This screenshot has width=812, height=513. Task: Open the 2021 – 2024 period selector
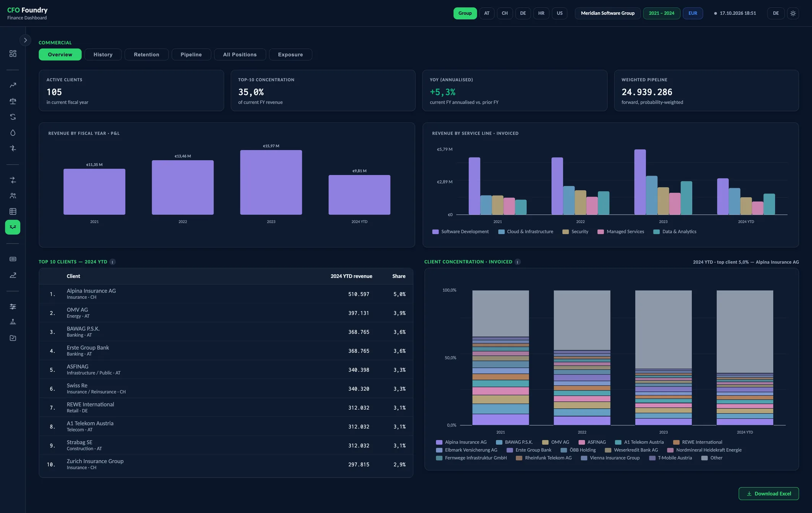tap(661, 13)
